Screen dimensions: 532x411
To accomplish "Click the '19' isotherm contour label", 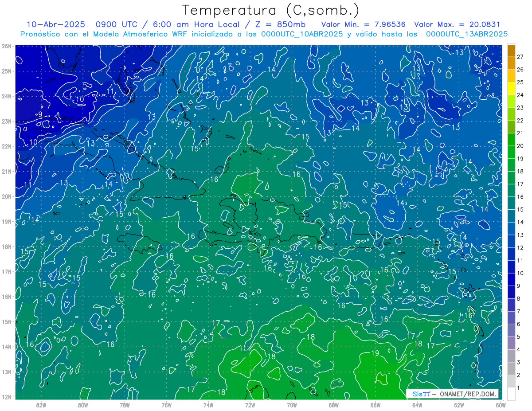I will 375,353.
